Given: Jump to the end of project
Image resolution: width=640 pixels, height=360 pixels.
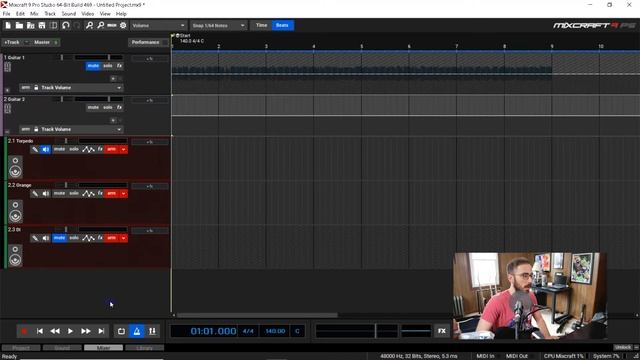Looking at the screenshot, I should tap(101, 331).
